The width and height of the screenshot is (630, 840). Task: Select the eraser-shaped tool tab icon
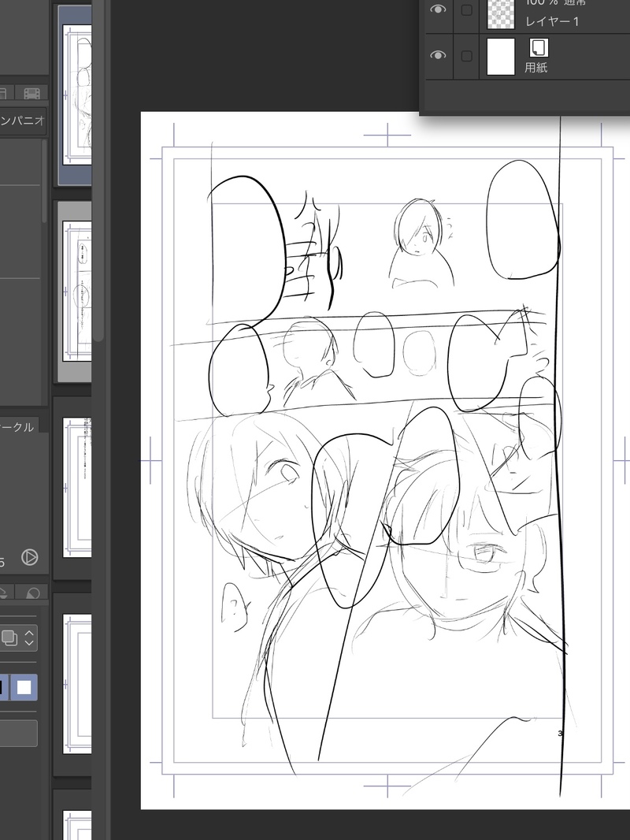coord(32,593)
